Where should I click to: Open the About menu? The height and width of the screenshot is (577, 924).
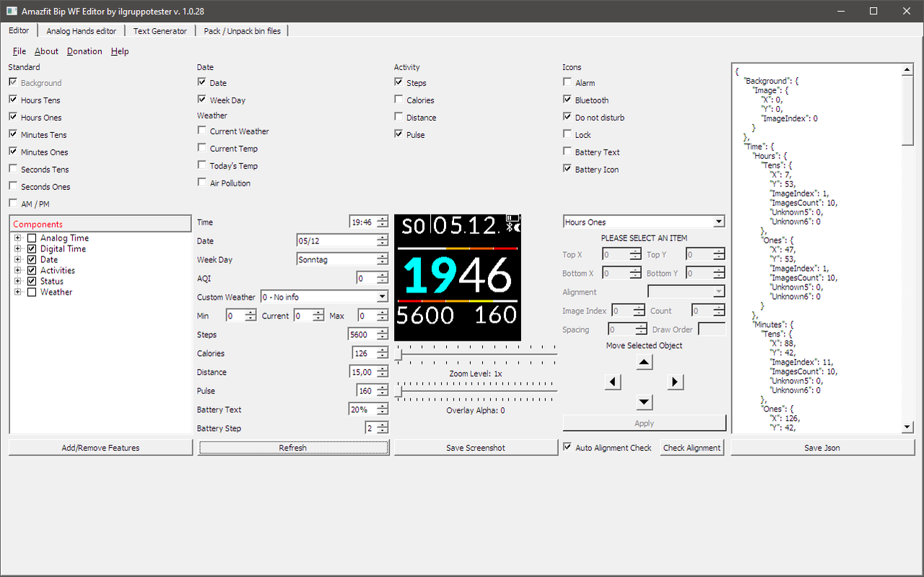(x=46, y=51)
